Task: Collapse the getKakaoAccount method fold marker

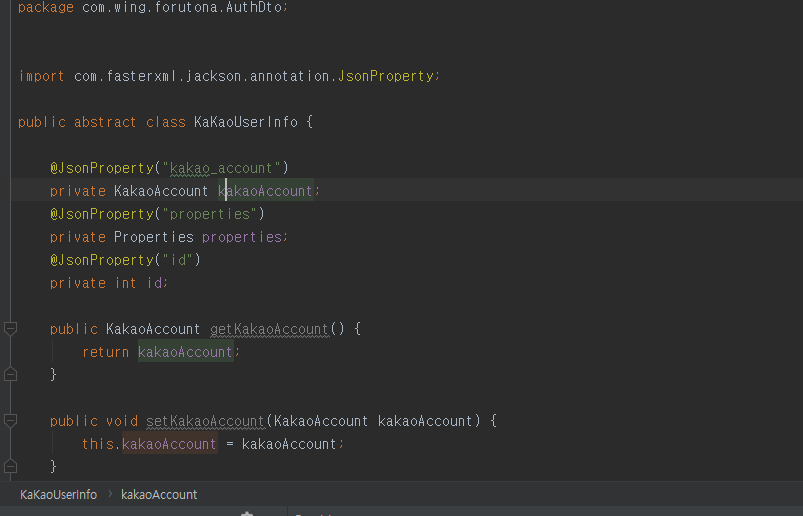Action: tap(10, 329)
